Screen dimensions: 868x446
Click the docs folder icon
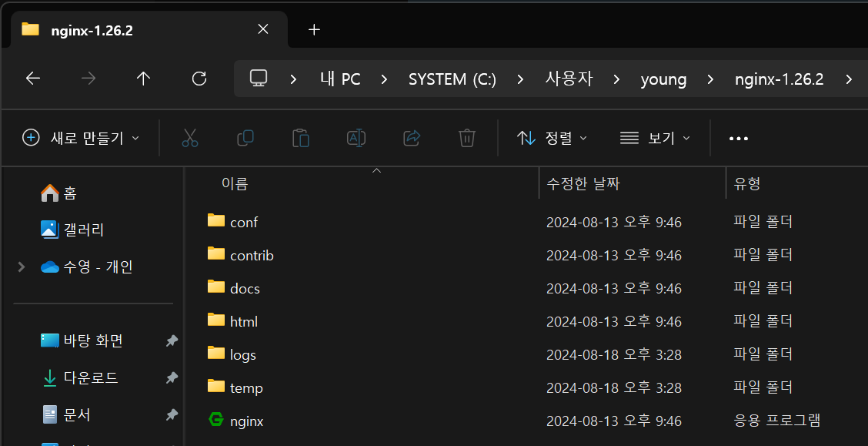[x=216, y=287]
